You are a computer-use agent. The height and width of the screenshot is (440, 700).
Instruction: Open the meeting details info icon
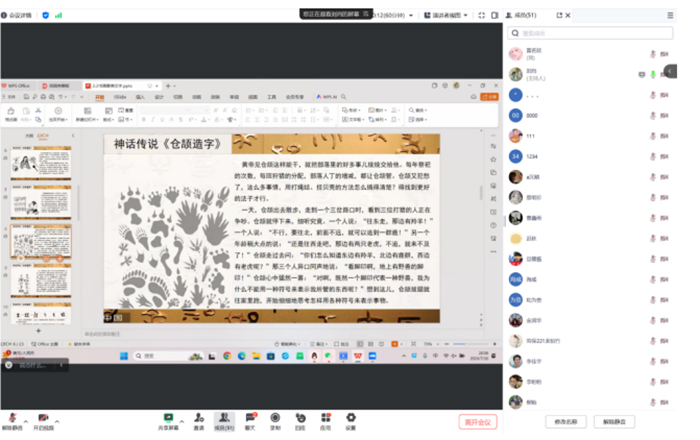pos(4,15)
